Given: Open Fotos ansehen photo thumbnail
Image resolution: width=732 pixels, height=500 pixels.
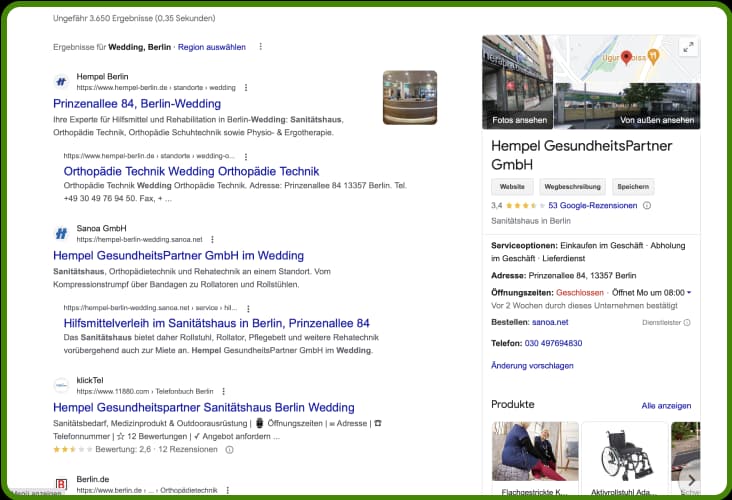Looking at the screenshot, I should click(x=517, y=82).
